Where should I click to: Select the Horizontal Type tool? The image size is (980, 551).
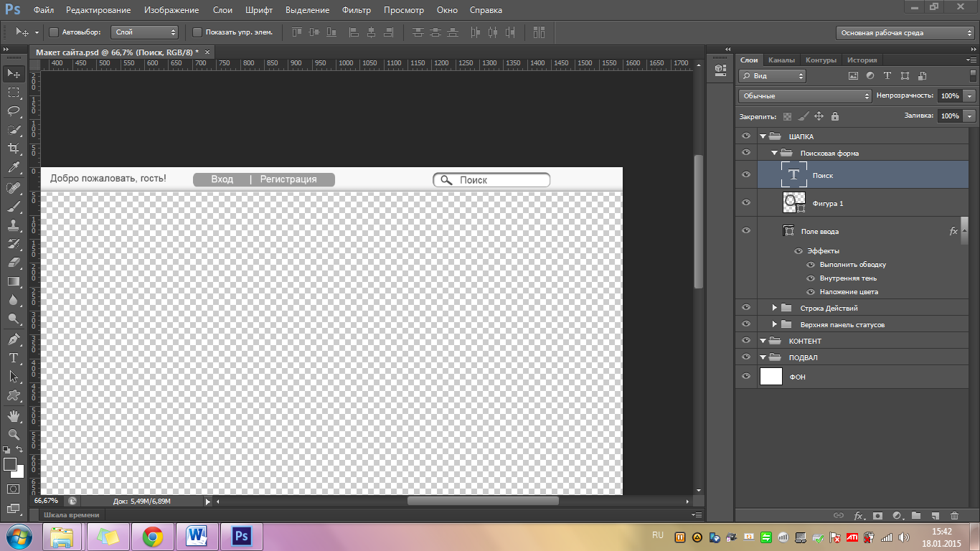click(x=14, y=357)
